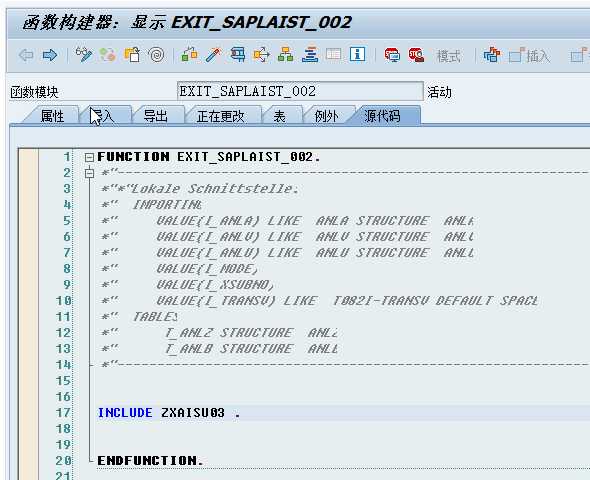Click the red Set breakpoint icon
590x480 pixels.
[x=392, y=55]
